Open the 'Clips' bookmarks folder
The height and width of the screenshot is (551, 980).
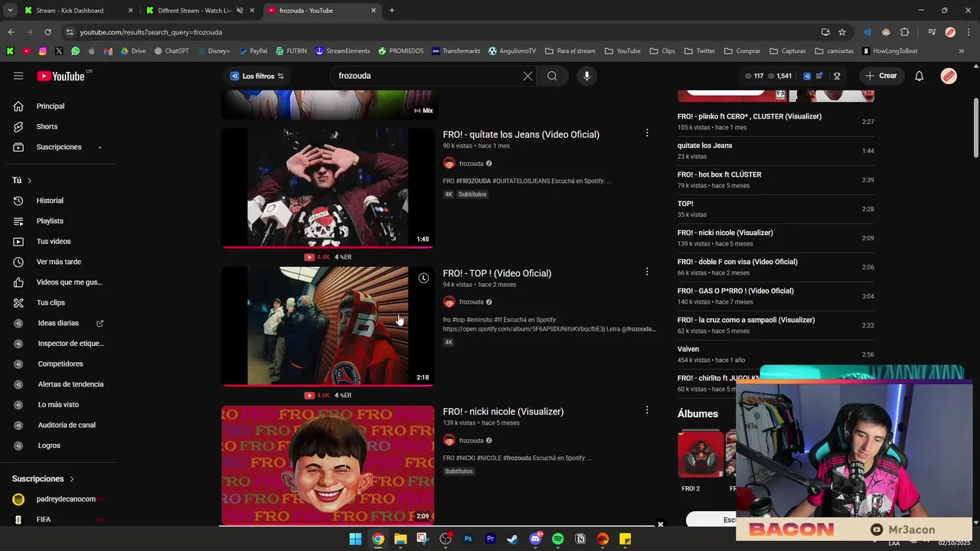point(661,51)
